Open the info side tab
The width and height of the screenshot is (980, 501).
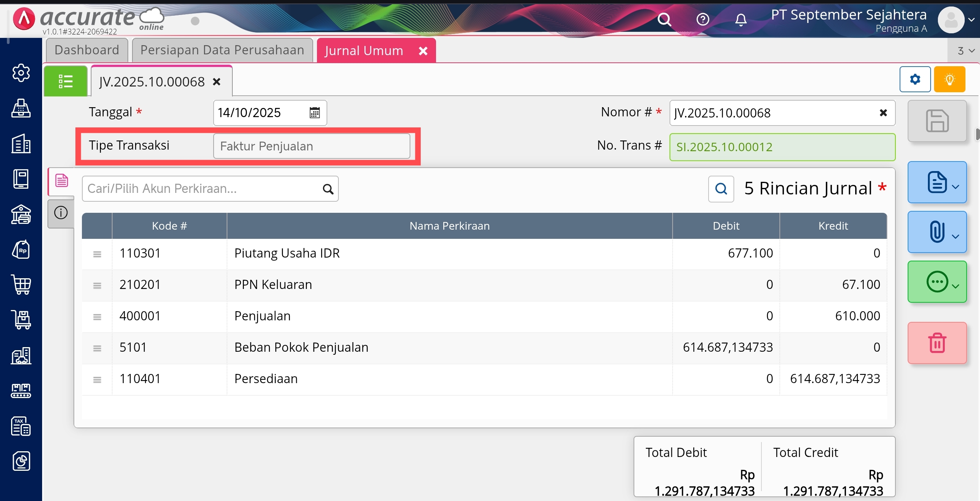[x=61, y=212]
